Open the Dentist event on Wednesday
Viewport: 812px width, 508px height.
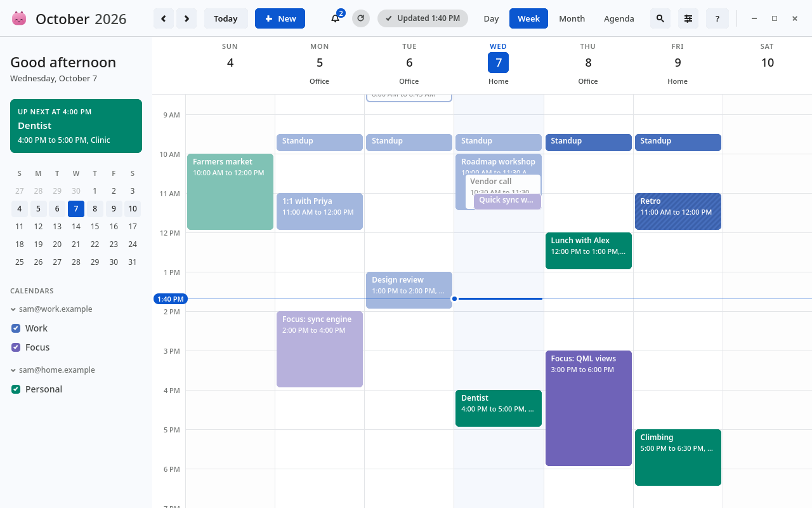click(499, 408)
